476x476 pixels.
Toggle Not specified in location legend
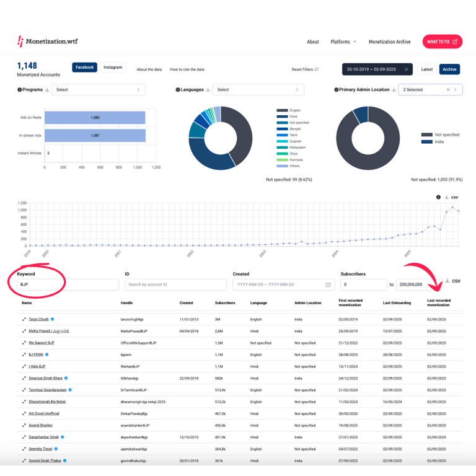(x=440, y=134)
